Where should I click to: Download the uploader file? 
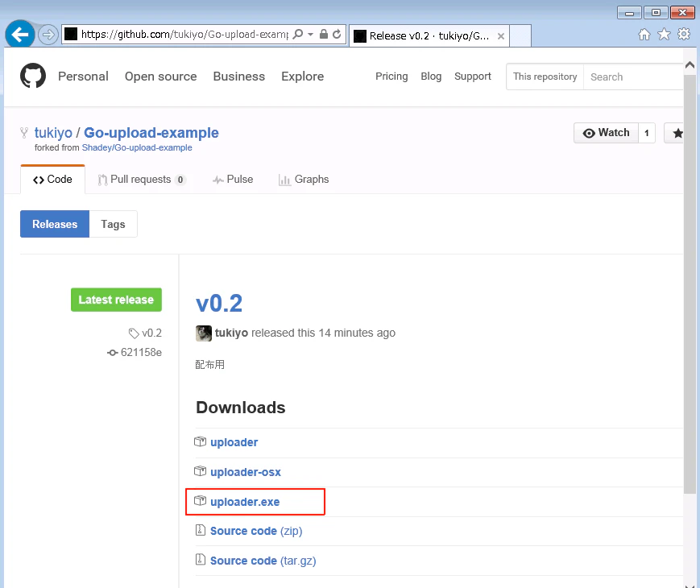click(x=234, y=442)
